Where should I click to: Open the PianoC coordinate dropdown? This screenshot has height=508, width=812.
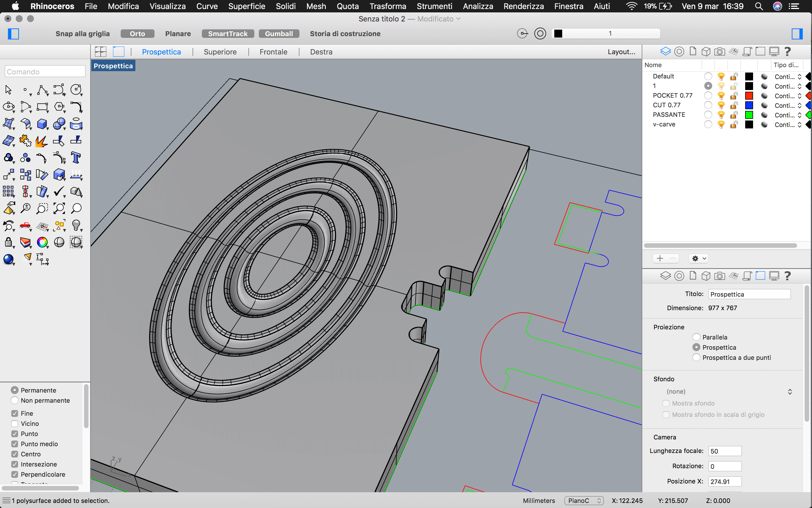(584, 501)
